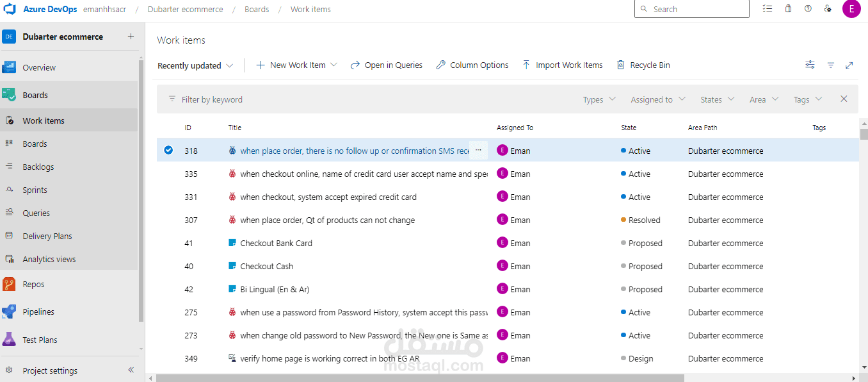This screenshot has width=868, height=382.
Task: Uncheck the selected row 318 checkbox
Action: coord(168,151)
